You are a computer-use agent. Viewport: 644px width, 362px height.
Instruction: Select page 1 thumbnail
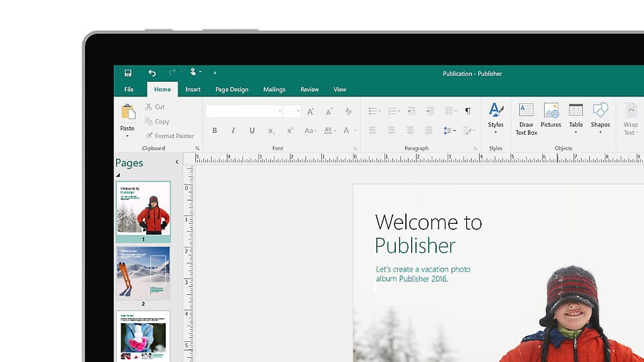coord(144,208)
